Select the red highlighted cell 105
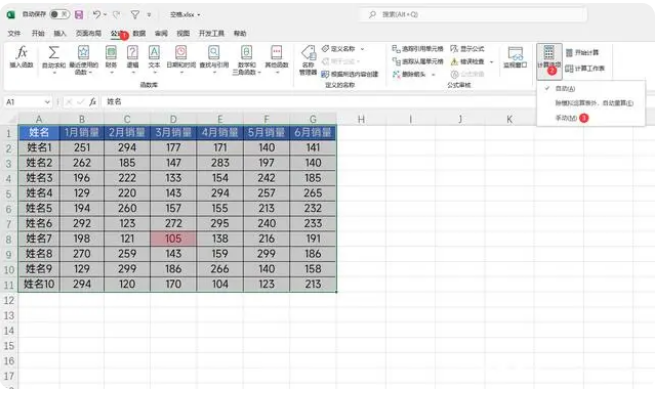The image size is (655, 398). point(173,238)
